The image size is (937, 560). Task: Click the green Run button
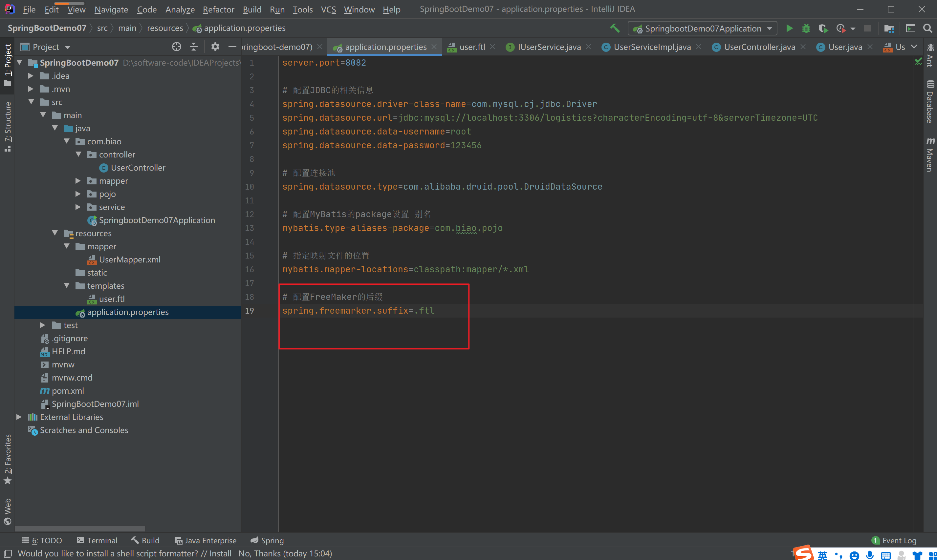tap(789, 28)
